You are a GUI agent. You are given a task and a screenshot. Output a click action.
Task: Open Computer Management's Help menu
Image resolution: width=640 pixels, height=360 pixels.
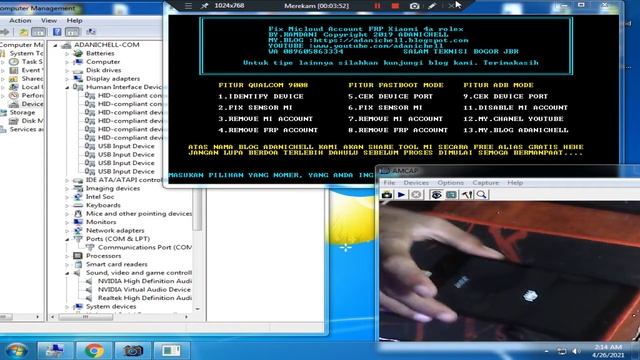pos(74,20)
